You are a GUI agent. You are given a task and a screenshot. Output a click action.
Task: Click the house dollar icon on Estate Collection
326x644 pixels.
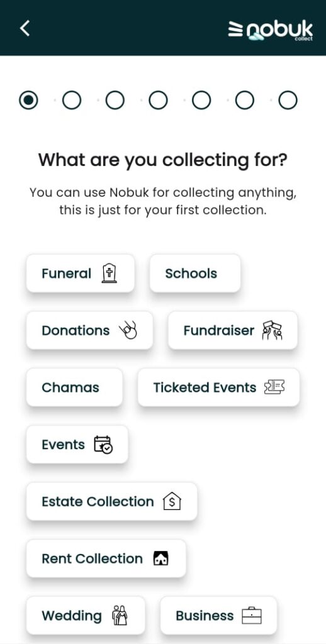pos(172,501)
